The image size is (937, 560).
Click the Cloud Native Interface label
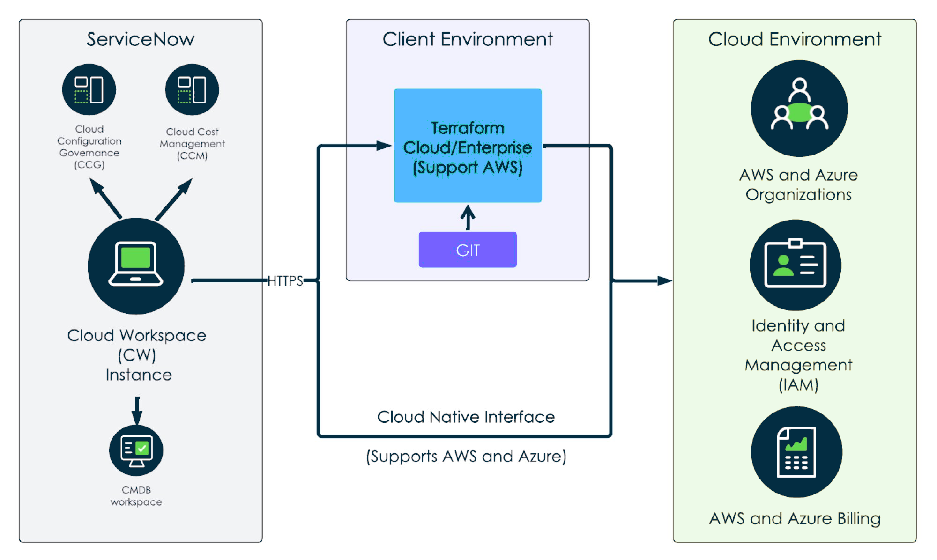[466, 417]
